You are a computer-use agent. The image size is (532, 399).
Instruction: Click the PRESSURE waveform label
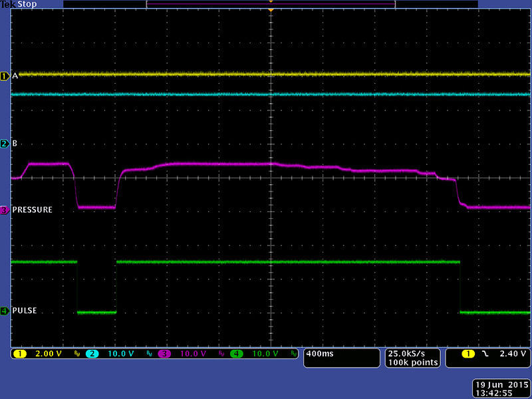click(x=33, y=210)
